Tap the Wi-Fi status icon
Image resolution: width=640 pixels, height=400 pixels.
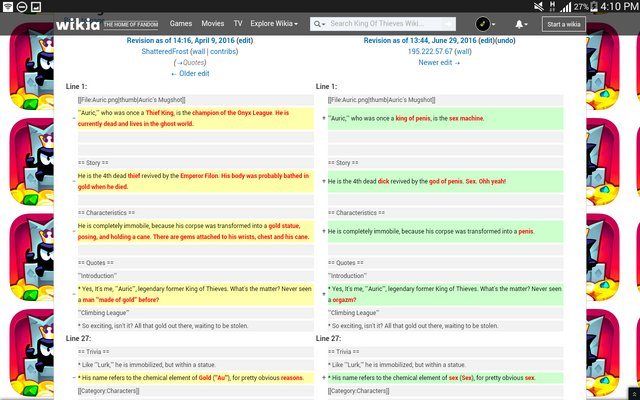coord(7,6)
